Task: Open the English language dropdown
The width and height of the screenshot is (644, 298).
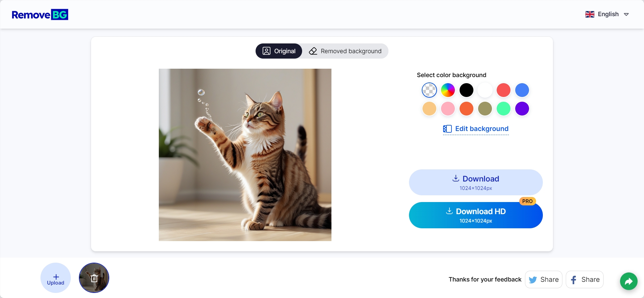Action: coord(607,14)
